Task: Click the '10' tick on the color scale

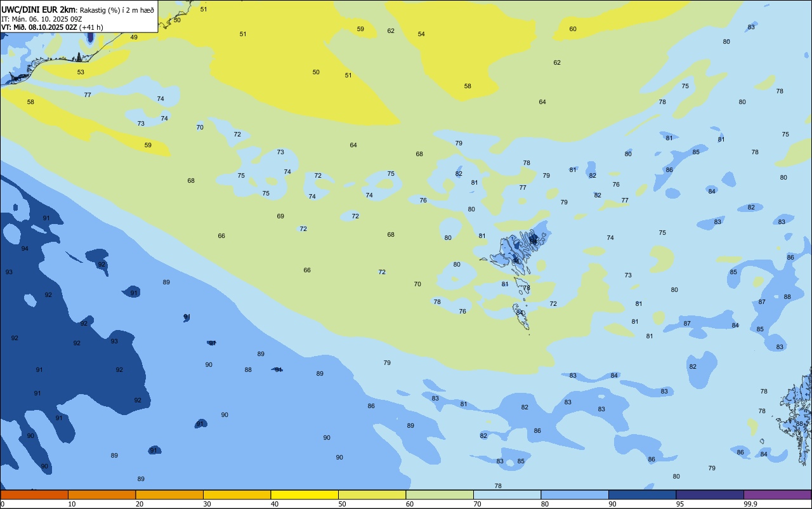Action: pyautogui.click(x=72, y=504)
